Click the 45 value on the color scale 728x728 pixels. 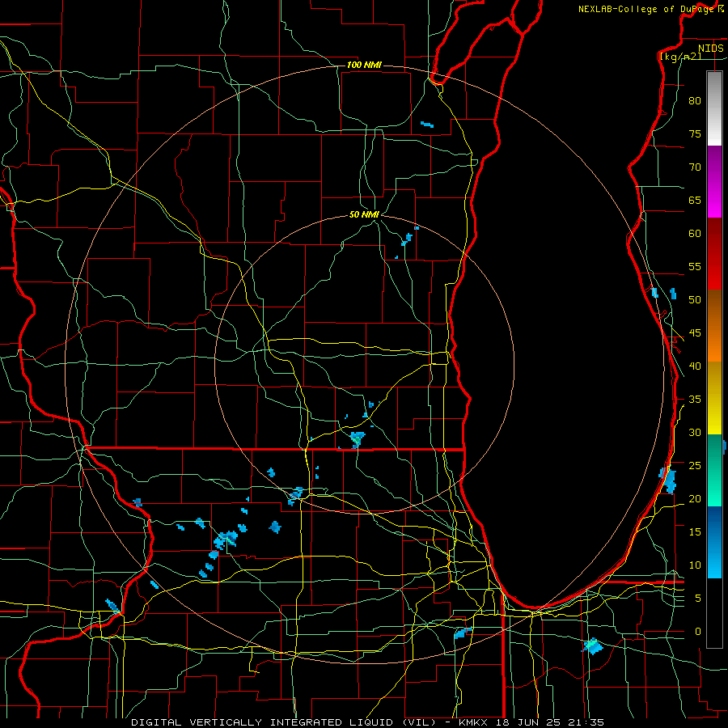[695, 333]
